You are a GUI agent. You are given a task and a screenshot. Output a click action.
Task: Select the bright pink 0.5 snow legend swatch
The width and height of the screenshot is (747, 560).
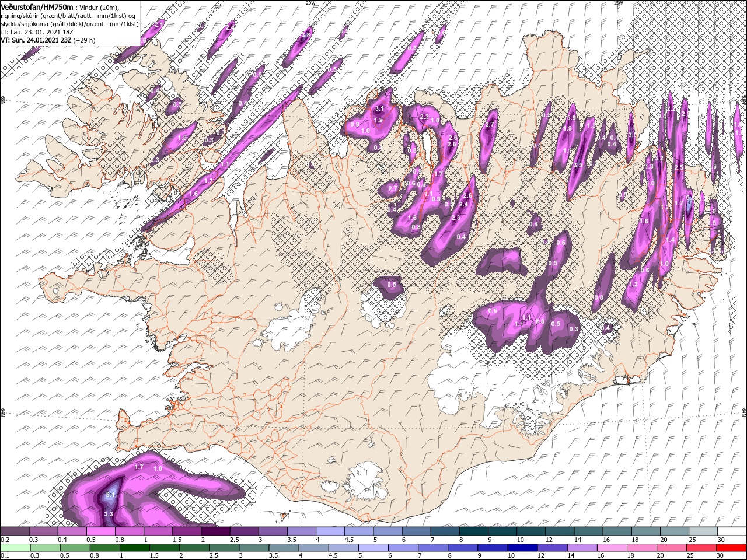point(101,531)
